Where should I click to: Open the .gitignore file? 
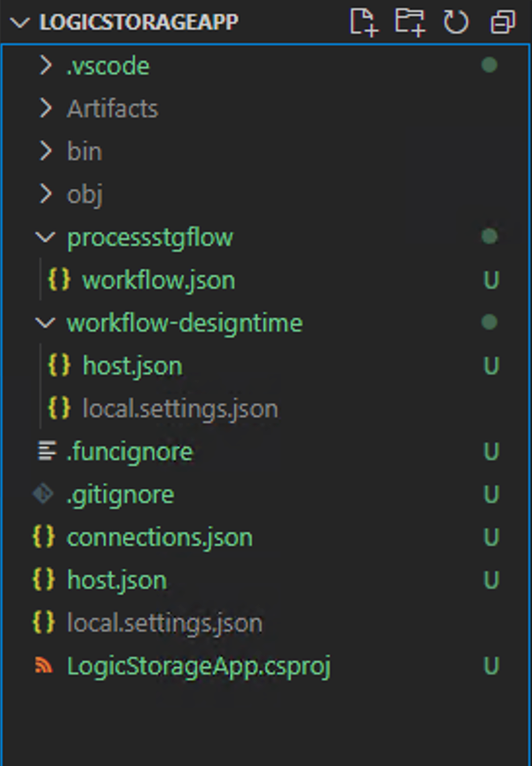[x=120, y=494]
